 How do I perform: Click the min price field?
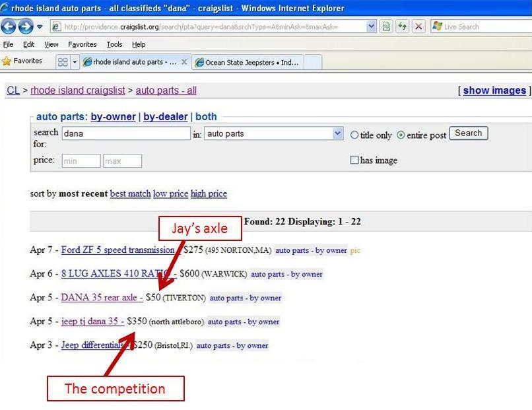81,161
